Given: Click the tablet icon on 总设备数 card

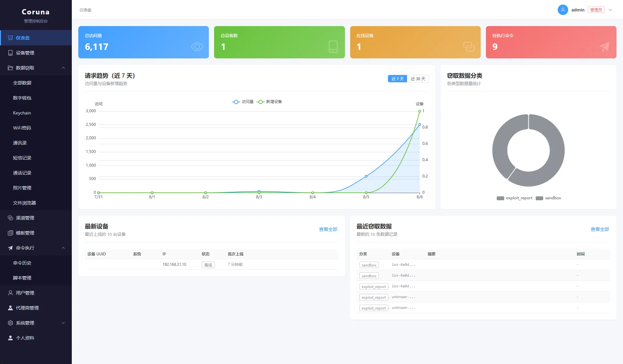Looking at the screenshot, I should (x=333, y=47).
